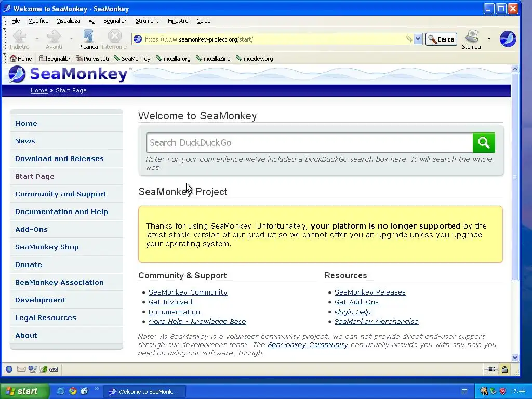Open the Segnalibri bookmarks folder
The image size is (532, 399).
click(x=55, y=58)
